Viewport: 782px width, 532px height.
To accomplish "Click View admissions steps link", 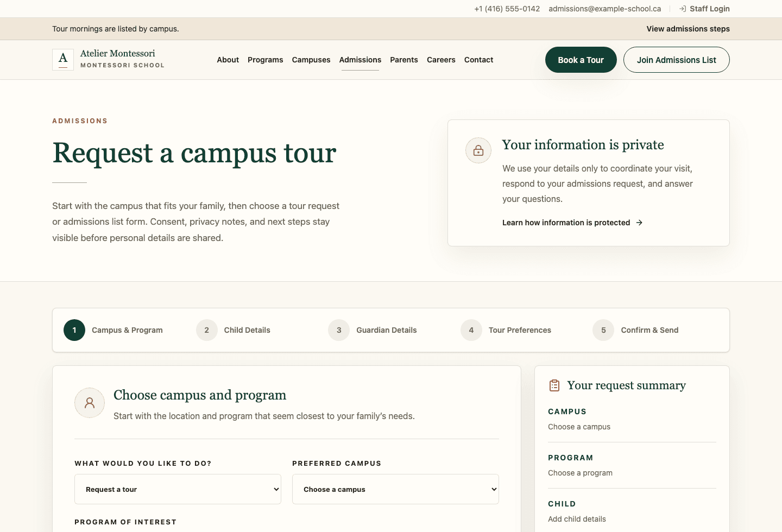I will pyautogui.click(x=688, y=29).
